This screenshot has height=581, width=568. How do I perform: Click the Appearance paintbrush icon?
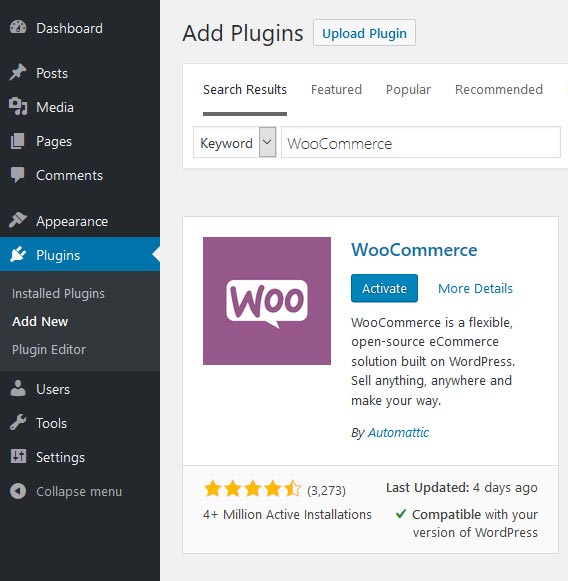click(x=18, y=220)
